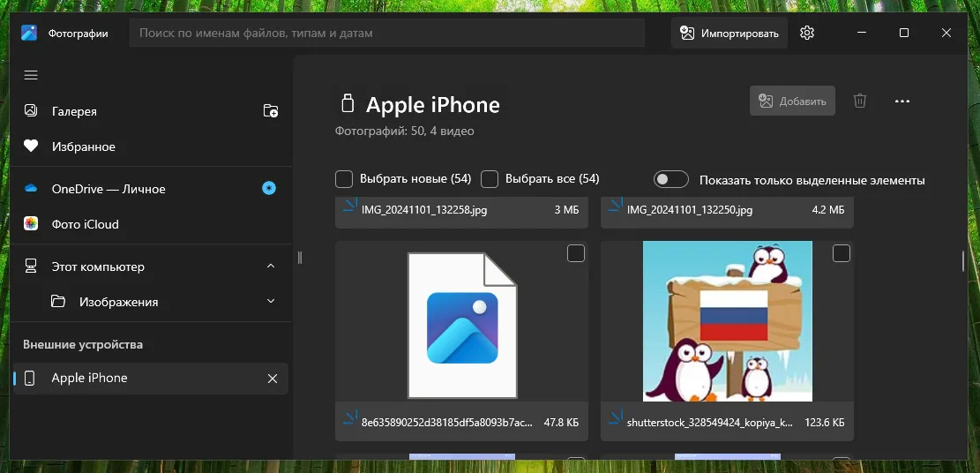Open the settings gear icon
980x473 pixels.
click(x=806, y=34)
